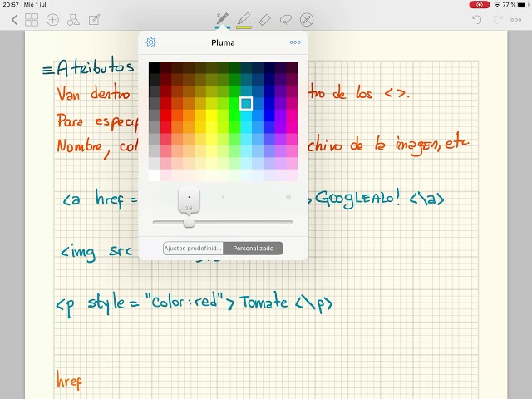Switch to Ajustes predefinidos tab

pyautogui.click(x=193, y=248)
